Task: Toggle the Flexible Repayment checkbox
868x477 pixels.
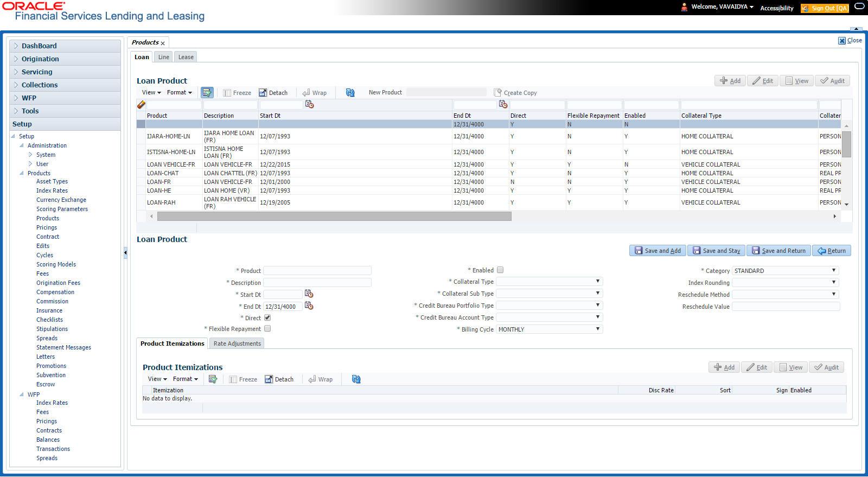Action: 267,328
